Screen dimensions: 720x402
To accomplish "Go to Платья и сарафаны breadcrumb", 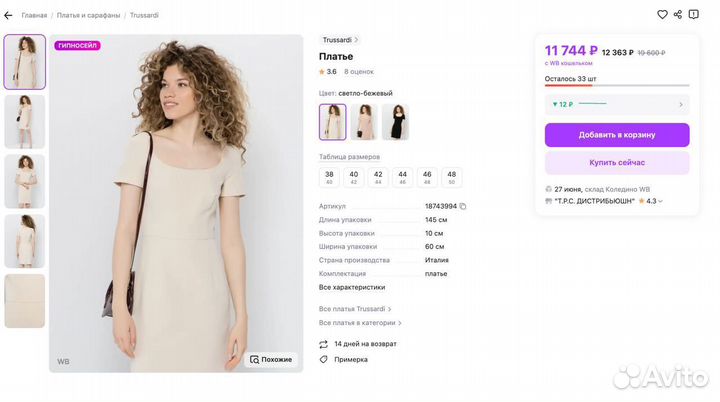I will click(88, 15).
